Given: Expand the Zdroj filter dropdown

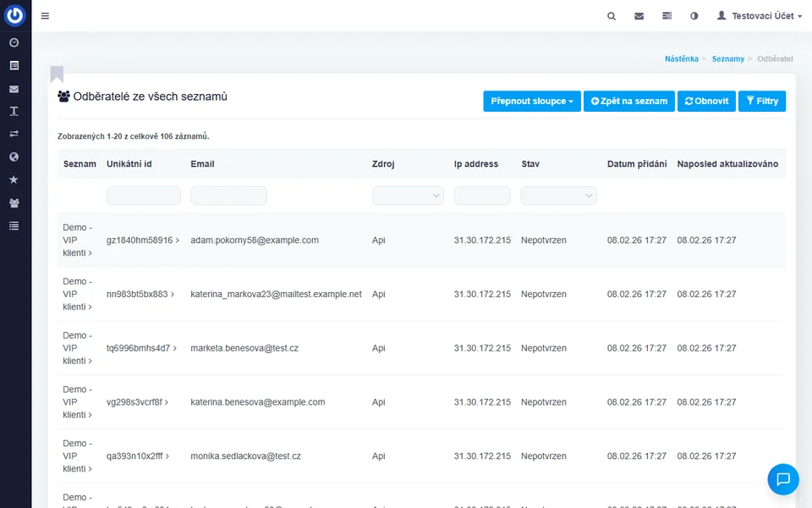Looking at the screenshot, I should pyautogui.click(x=408, y=196).
